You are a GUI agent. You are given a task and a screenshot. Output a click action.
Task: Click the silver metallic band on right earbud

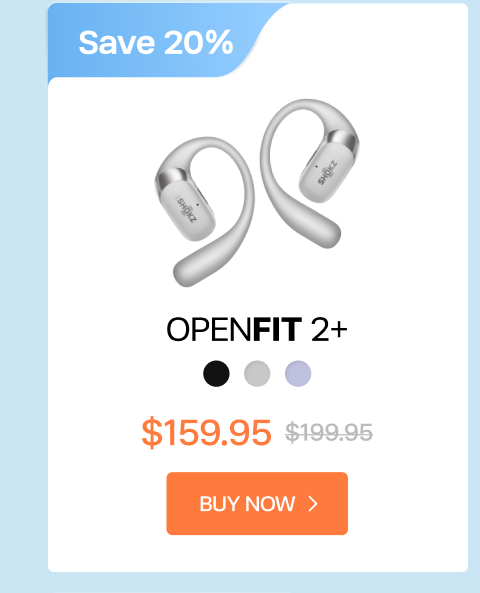click(x=342, y=142)
